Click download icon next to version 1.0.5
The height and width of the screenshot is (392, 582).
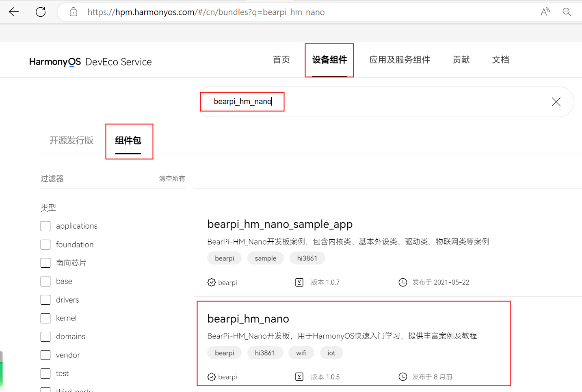click(299, 377)
